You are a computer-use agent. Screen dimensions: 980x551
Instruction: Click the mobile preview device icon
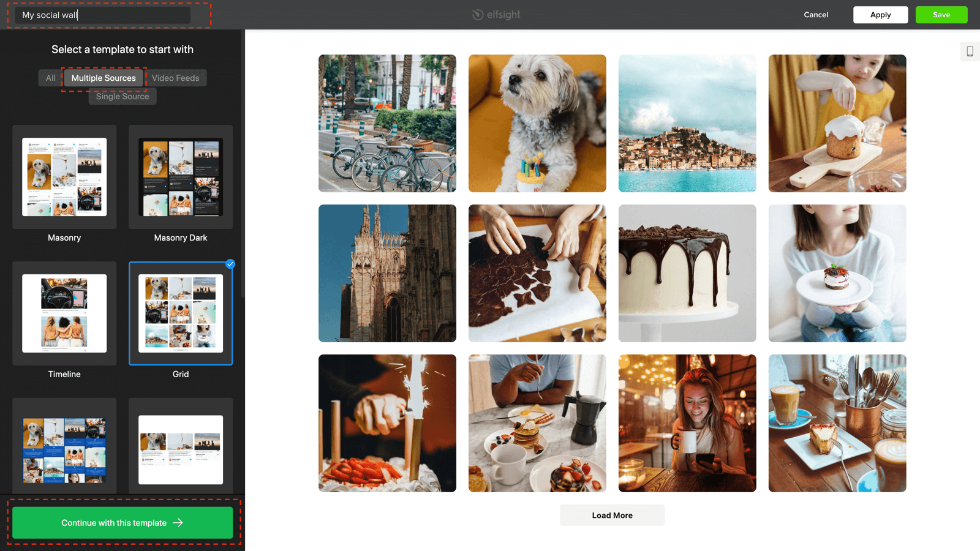[x=970, y=51]
